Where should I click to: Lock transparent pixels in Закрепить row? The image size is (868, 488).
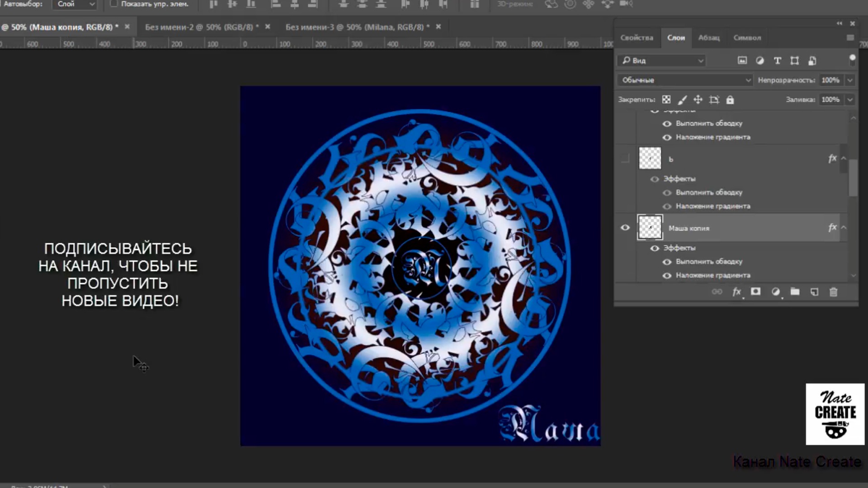tap(666, 99)
